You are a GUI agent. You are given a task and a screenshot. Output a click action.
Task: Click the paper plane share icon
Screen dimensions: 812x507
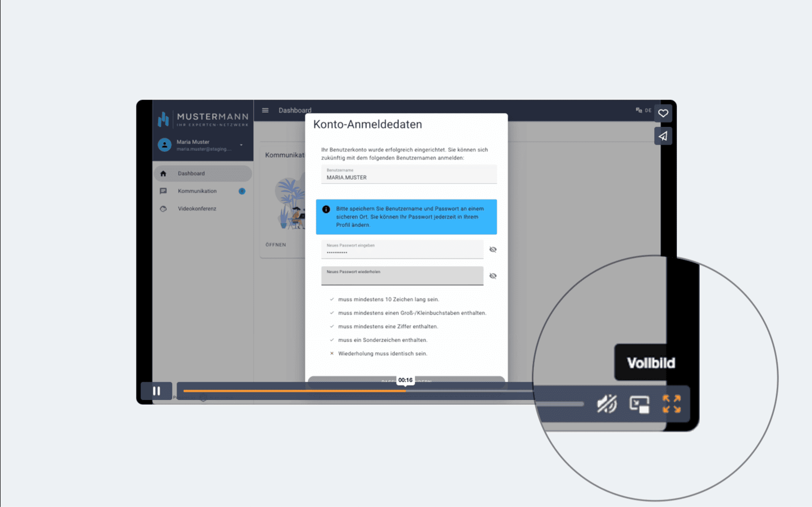pos(663,136)
